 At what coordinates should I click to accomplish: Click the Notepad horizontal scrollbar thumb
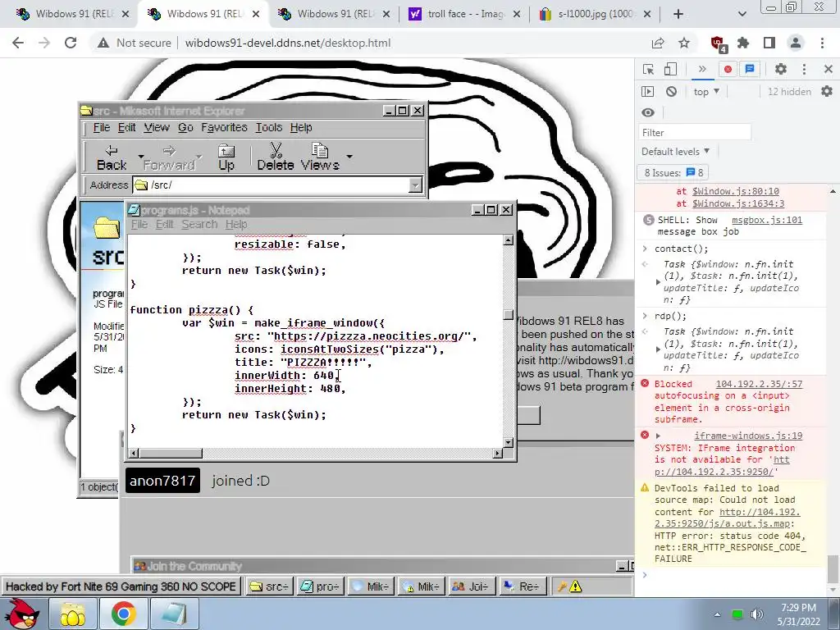[171, 453]
